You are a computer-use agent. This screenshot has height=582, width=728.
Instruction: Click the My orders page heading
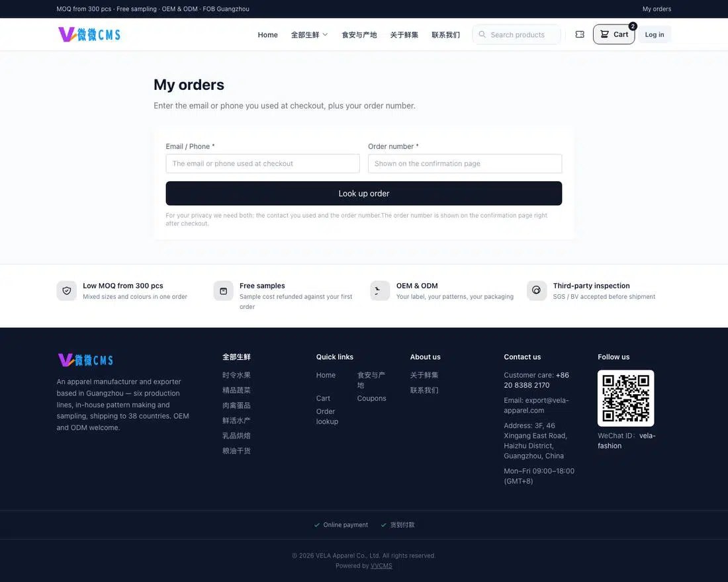tap(189, 85)
